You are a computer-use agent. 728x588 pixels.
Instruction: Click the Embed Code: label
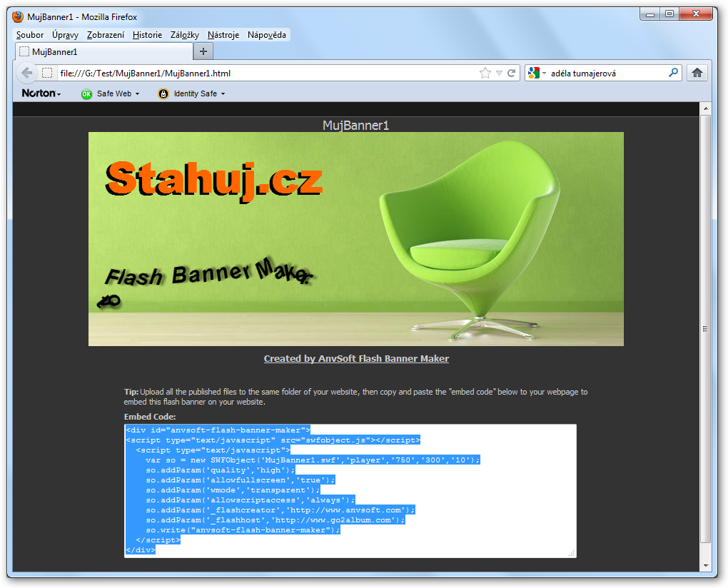pos(149,416)
